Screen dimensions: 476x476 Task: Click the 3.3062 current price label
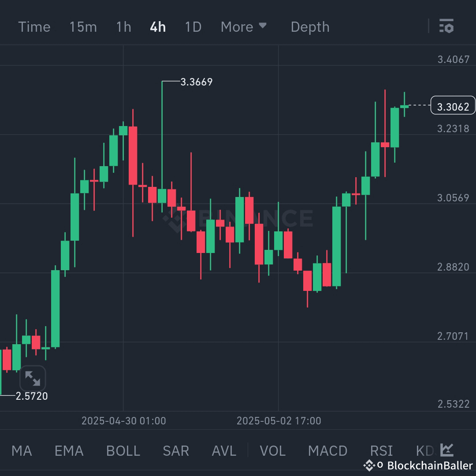pyautogui.click(x=453, y=105)
